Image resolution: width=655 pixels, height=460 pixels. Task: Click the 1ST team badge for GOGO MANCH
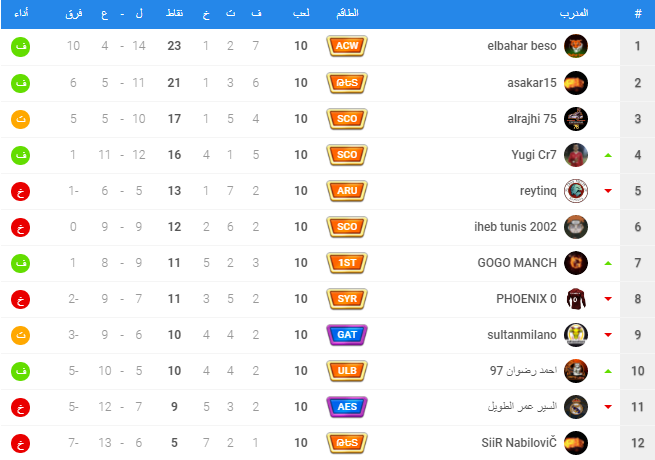(347, 262)
